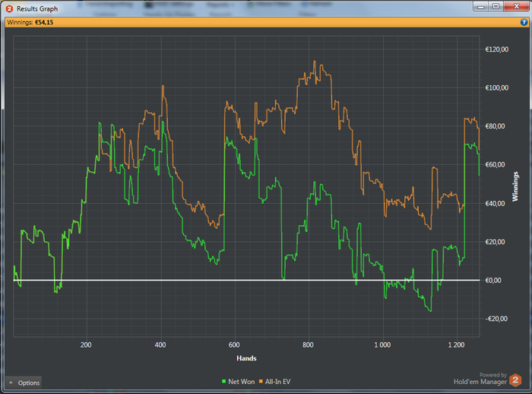Click the Results Graph window title
The width and height of the screenshot is (532, 394).
click(x=37, y=9)
